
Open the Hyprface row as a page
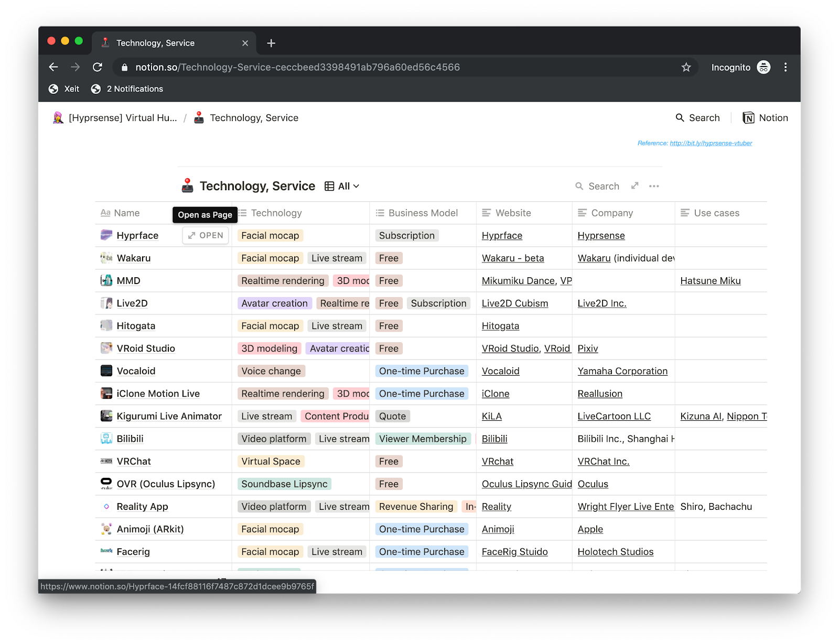[206, 235]
